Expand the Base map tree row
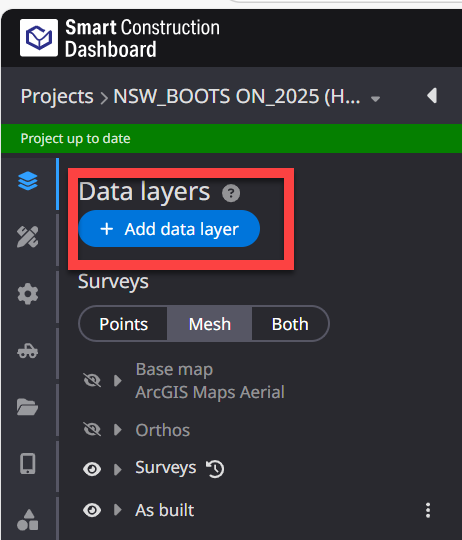This screenshot has height=540, width=462. click(x=118, y=381)
